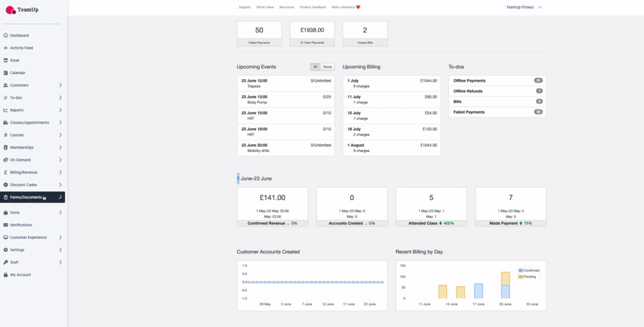Select Billing/Revenue in the sidebar

[x=24, y=173]
